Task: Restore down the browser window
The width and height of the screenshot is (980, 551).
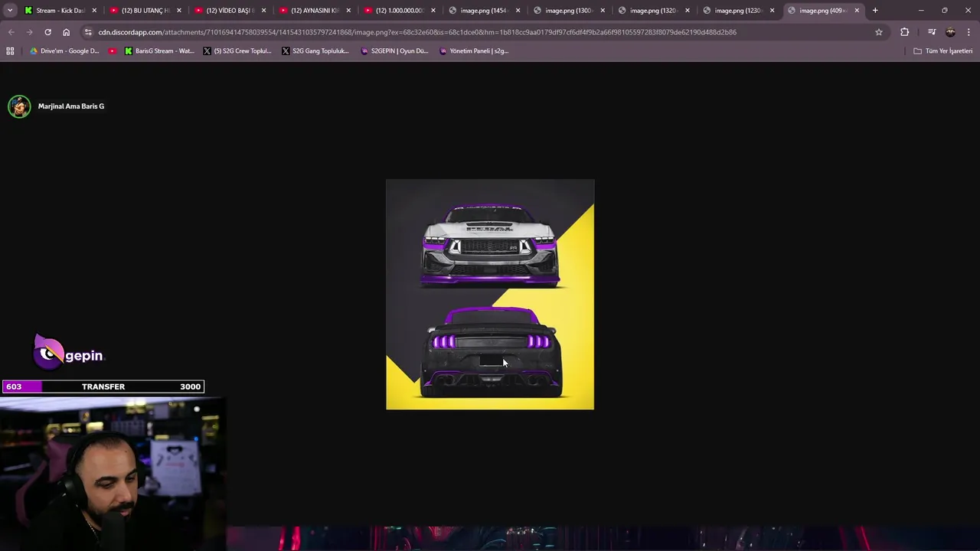Action: [944, 11]
